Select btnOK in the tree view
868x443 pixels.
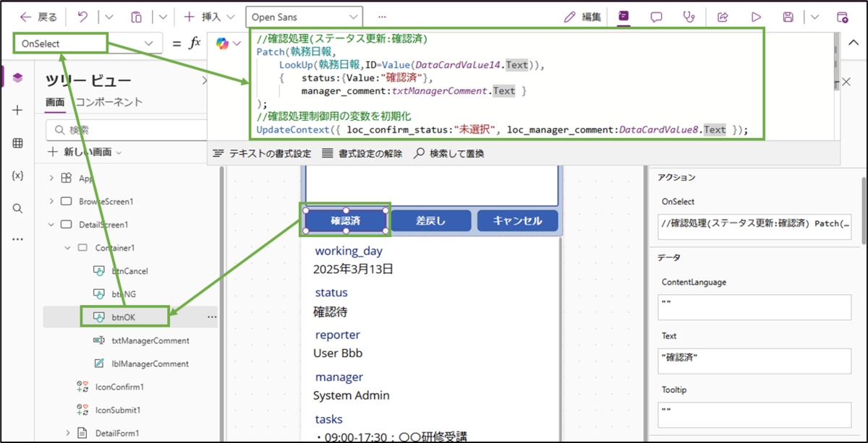tap(123, 317)
